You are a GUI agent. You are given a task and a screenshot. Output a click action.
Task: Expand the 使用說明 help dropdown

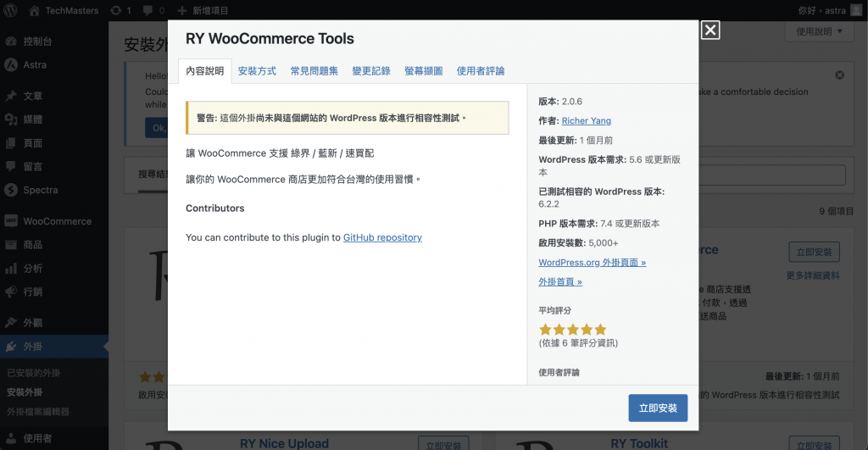click(x=819, y=31)
